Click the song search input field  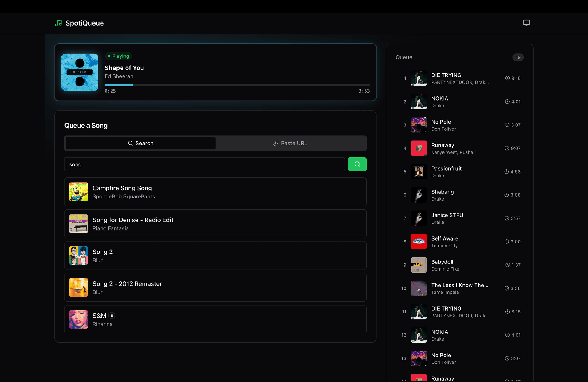204,164
